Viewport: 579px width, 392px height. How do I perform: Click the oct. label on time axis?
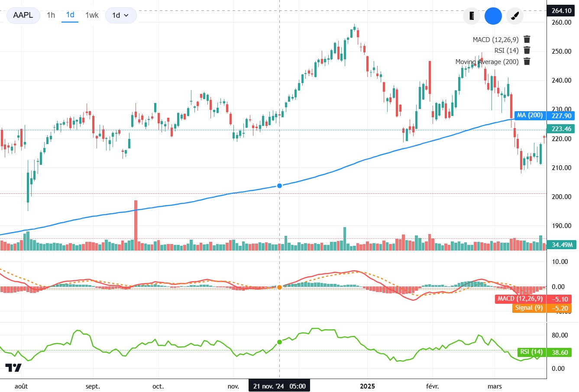click(158, 386)
